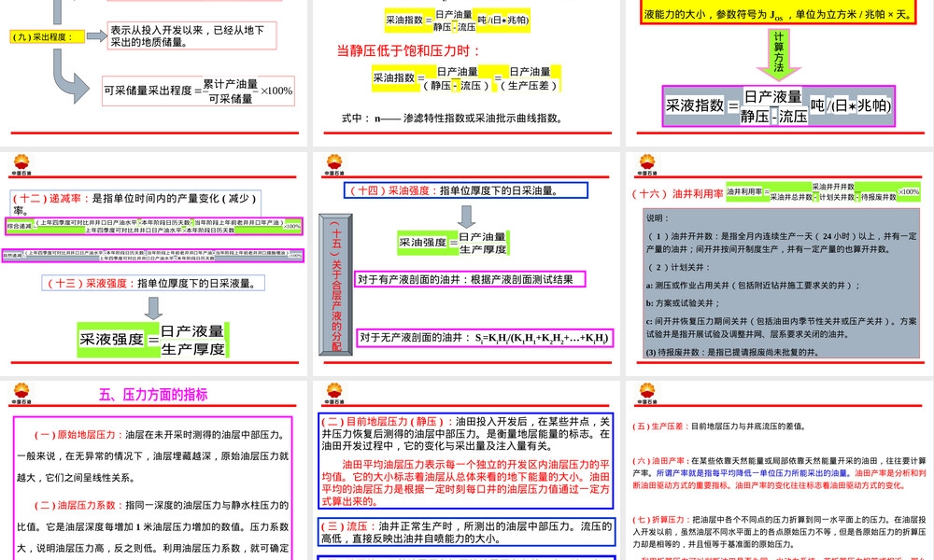This screenshot has height=560, width=934.
Task: Click the (三) 流压 definition box
Action: click(466, 533)
